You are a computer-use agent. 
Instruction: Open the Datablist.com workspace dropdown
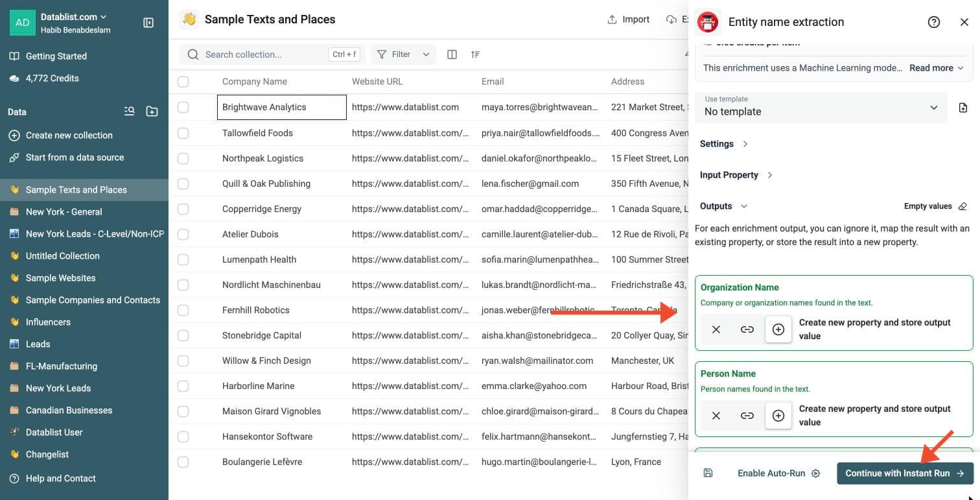[x=74, y=17]
